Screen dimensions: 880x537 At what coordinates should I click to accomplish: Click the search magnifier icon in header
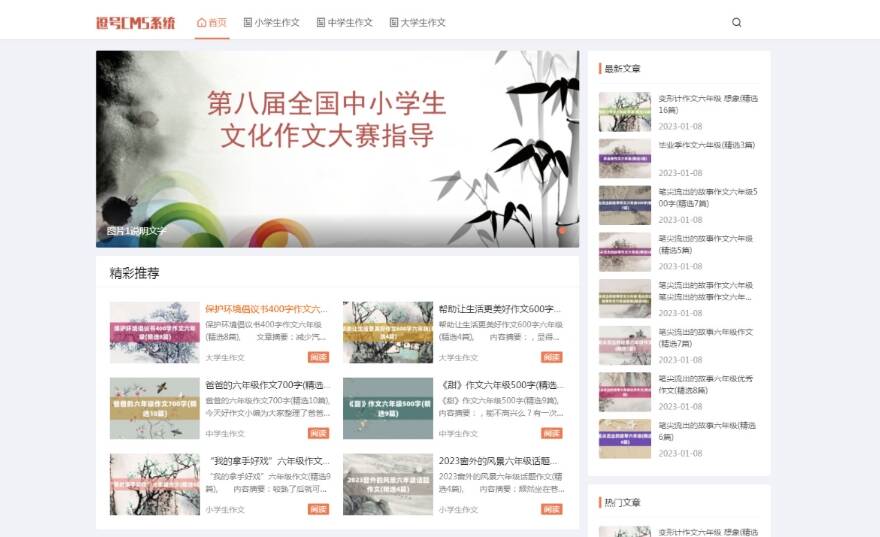pos(737,22)
